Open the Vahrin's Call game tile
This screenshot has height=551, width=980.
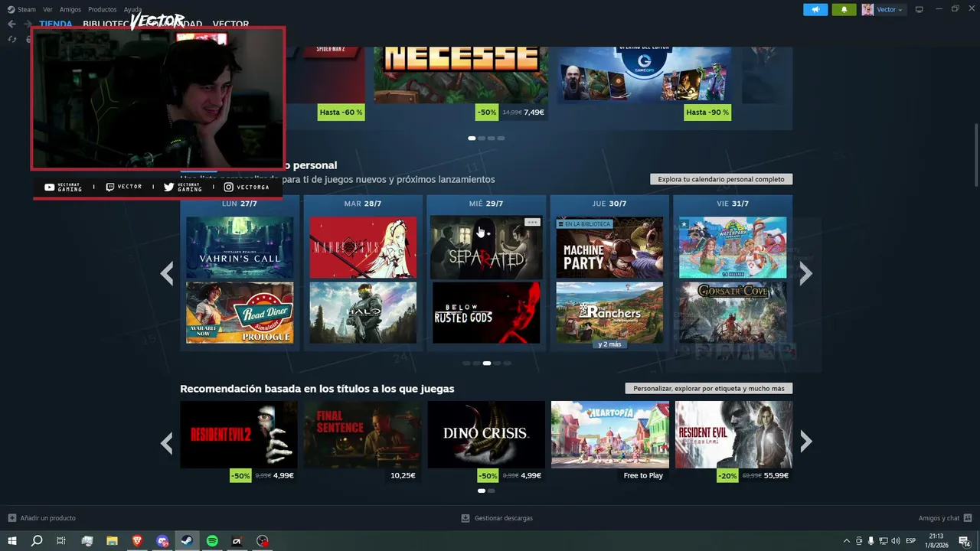pyautogui.click(x=240, y=247)
